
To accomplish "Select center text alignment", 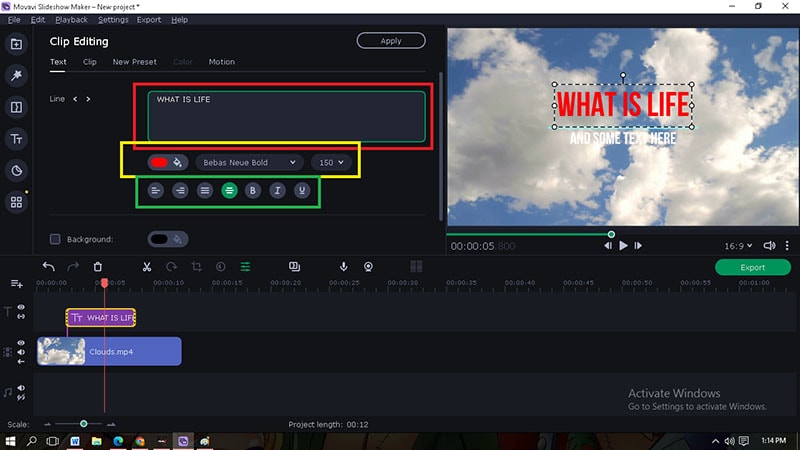I will pos(229,190).
